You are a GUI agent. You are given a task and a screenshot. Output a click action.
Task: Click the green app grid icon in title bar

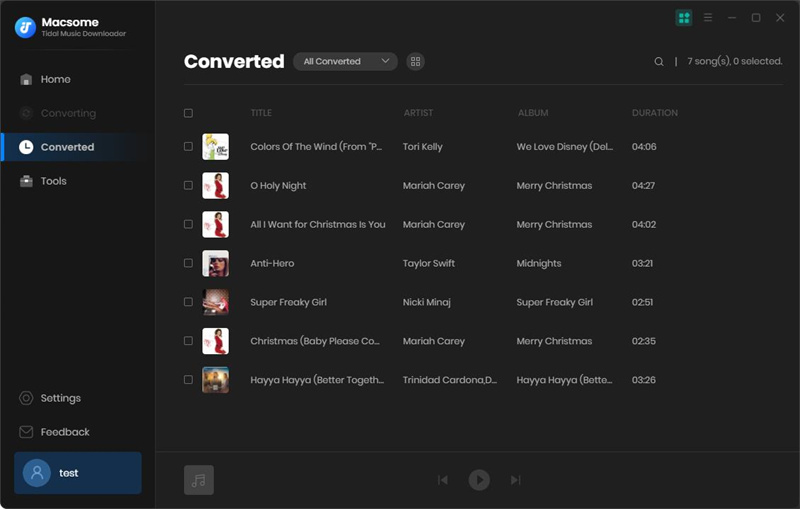(684, 18)
